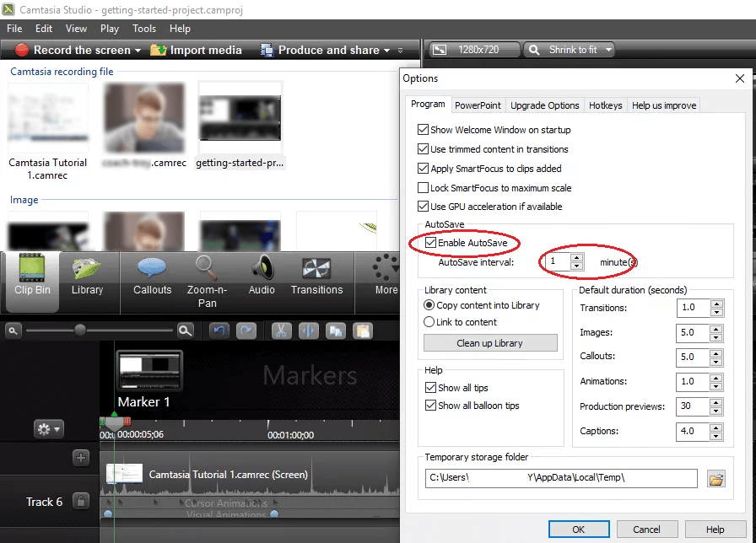Click the timeline zoom slider handle
Image resolution: width=756 pixels, height=543 pixels.
(x=80, y=331)
